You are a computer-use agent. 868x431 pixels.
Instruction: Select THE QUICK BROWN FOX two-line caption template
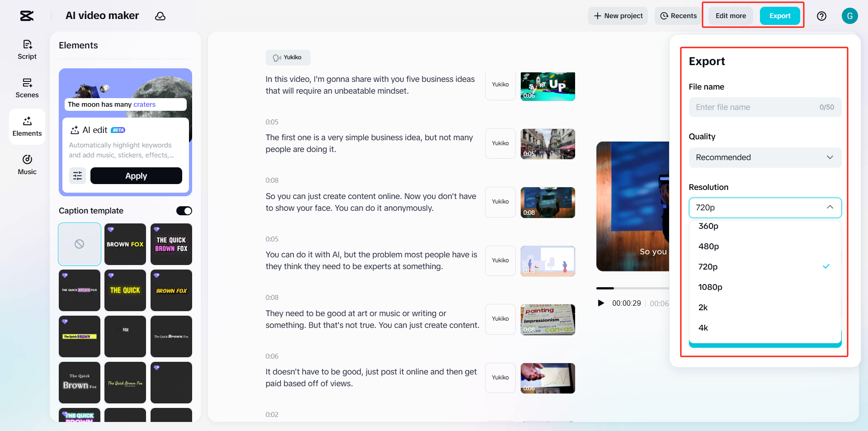(x=171, y=244)
